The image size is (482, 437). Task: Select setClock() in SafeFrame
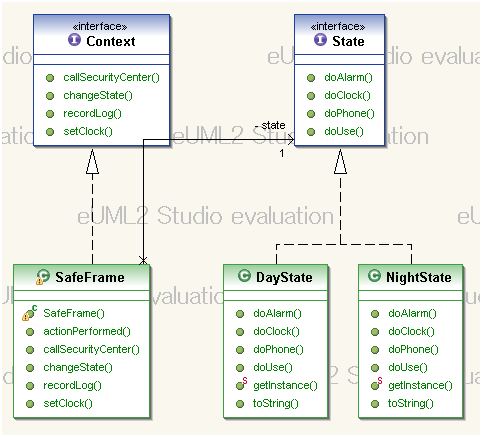[68, 403]
